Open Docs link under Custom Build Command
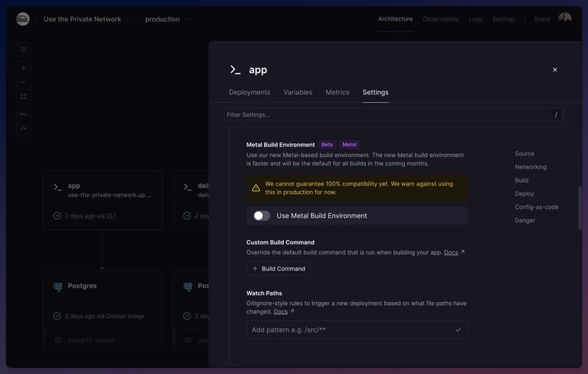The height and width of the screenshot is (374, 588). click(x=451, y=252)
